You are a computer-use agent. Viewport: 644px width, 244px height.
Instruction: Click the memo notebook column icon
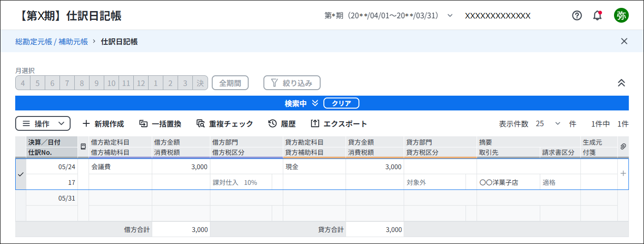click(83, 146)
